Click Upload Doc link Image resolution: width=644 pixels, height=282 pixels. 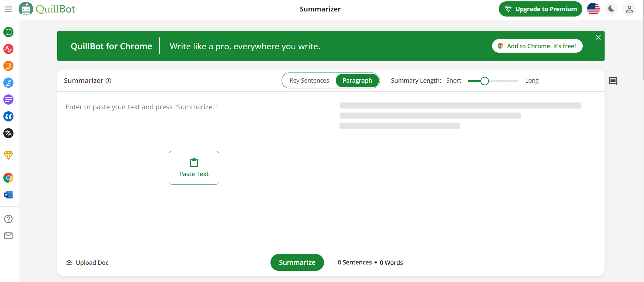tap(87, 263)
